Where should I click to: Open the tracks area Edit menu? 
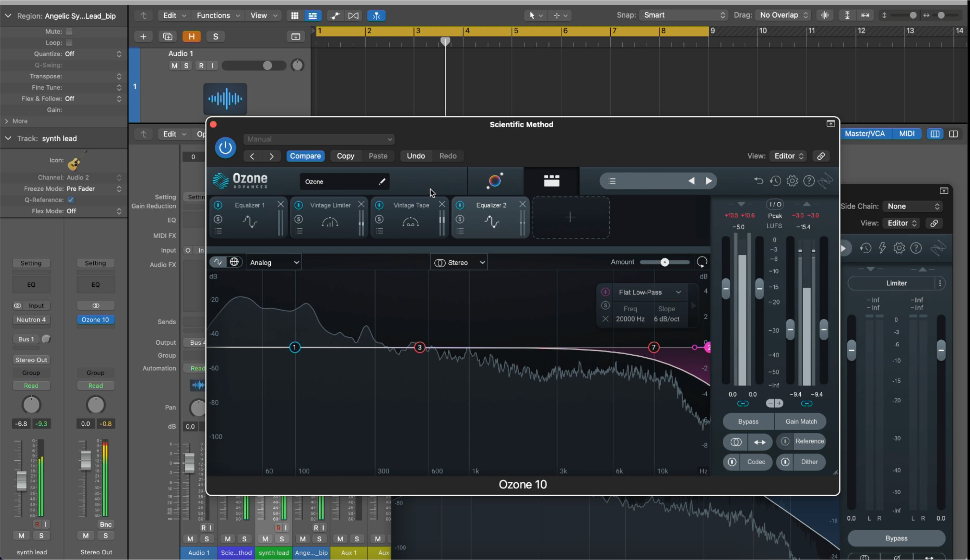(174, 15)
